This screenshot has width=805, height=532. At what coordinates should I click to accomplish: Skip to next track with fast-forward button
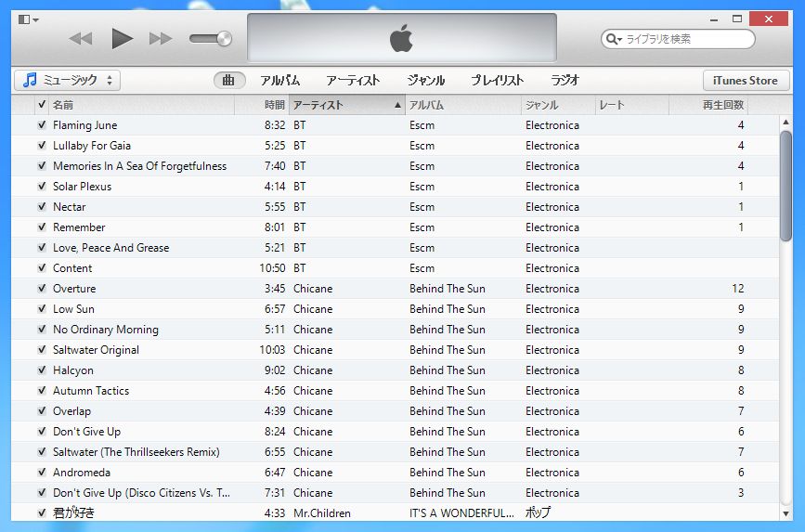161,38
